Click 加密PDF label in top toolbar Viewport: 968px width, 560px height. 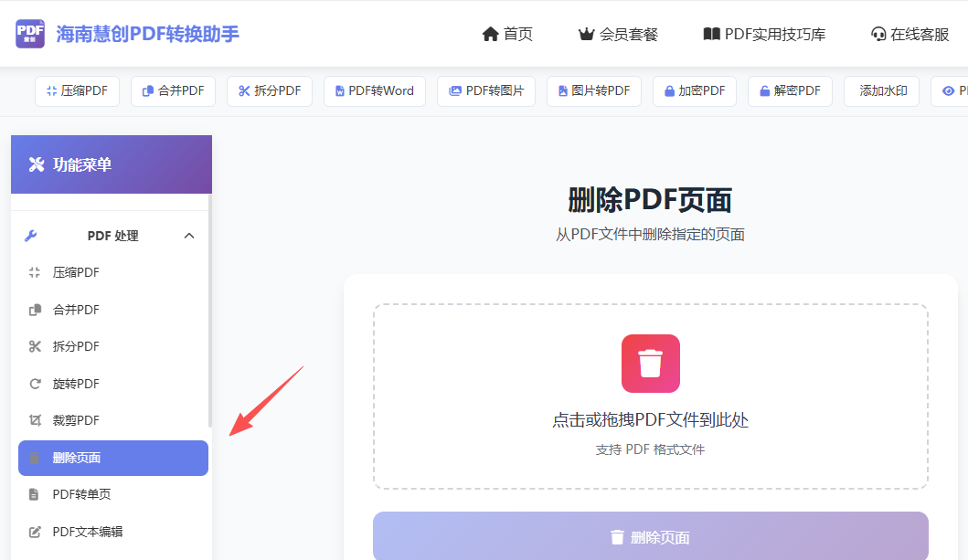pyautogui.click(x=702, y=91)
